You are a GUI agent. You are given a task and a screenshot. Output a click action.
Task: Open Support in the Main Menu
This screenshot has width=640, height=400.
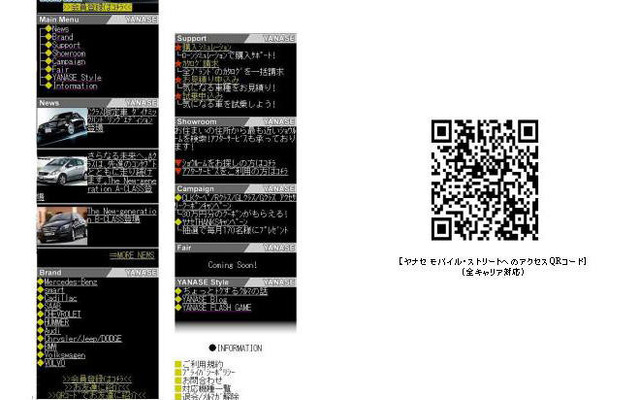[x=67, y=45]
